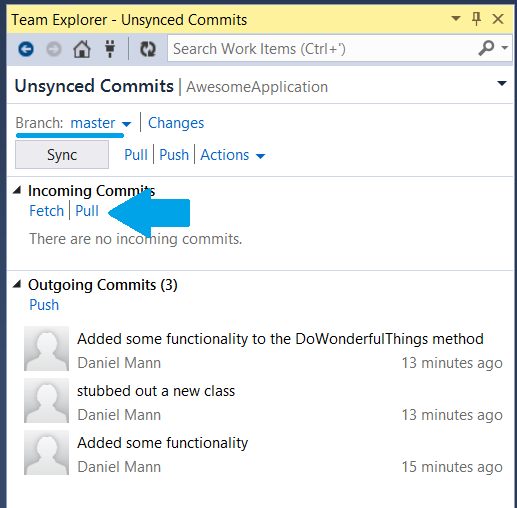This screenshot has height=508, width=517.
Task: Collapse the Incoming Commits section
Action: coord(17,190)
